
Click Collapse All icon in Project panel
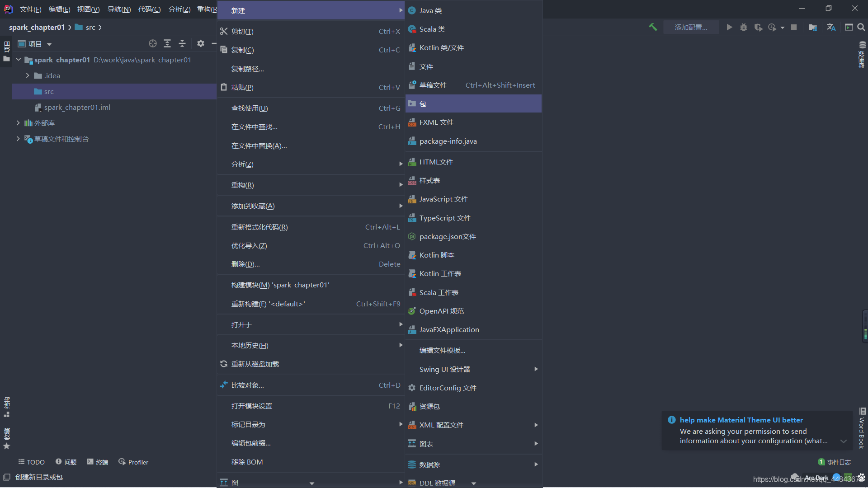[182, 43]
